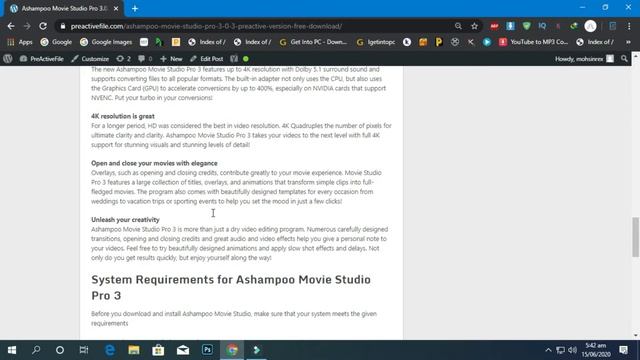The height and width of the screenshot is (360, 640).
Task: Open the comments bubble in admin bar
Action: (x=145, y=59)
